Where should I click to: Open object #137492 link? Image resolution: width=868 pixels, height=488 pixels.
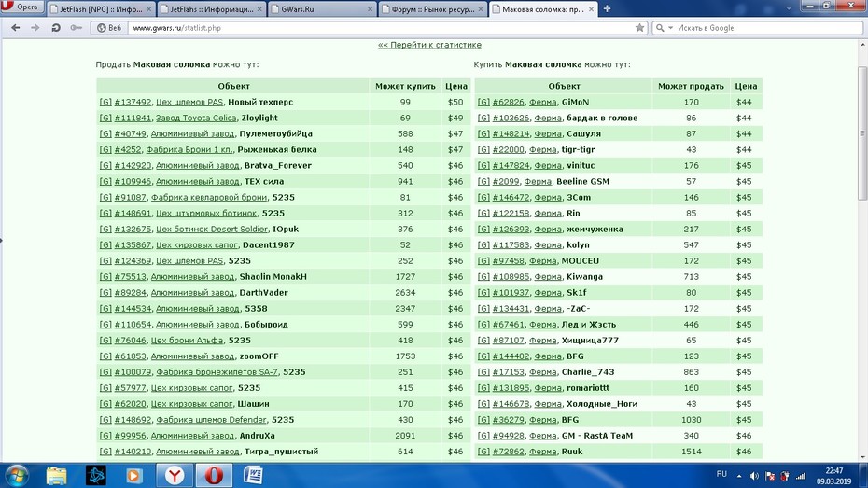(x=133, y=102)
